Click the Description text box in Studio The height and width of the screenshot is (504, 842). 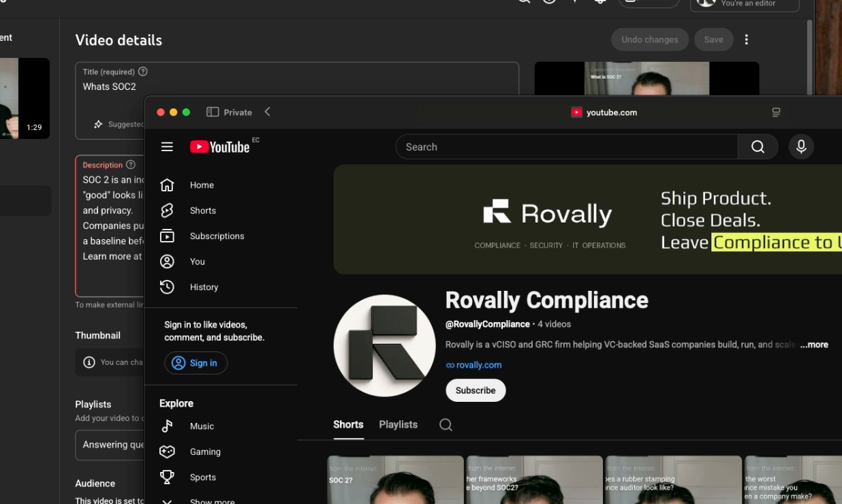110,225
